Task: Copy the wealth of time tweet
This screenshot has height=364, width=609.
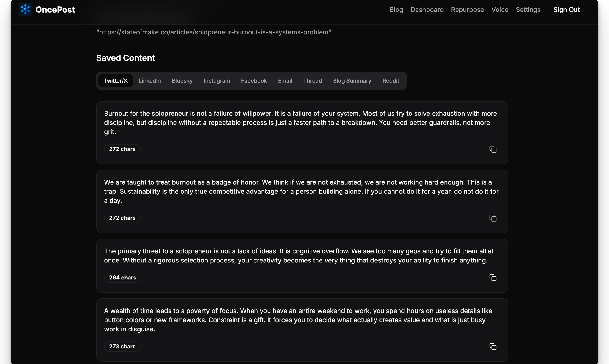Action: [493, 347]
